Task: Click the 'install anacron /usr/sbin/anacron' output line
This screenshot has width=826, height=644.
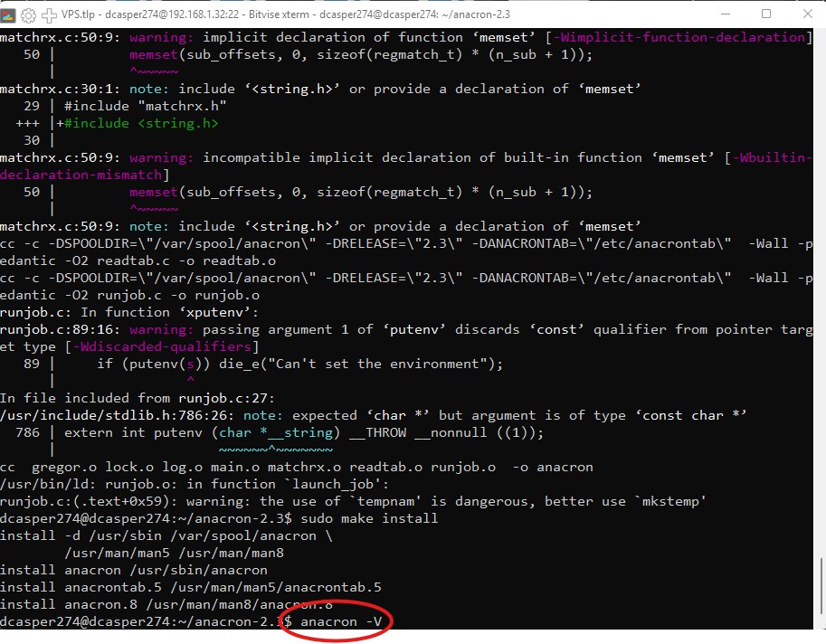Action: [x=134, y=570]
